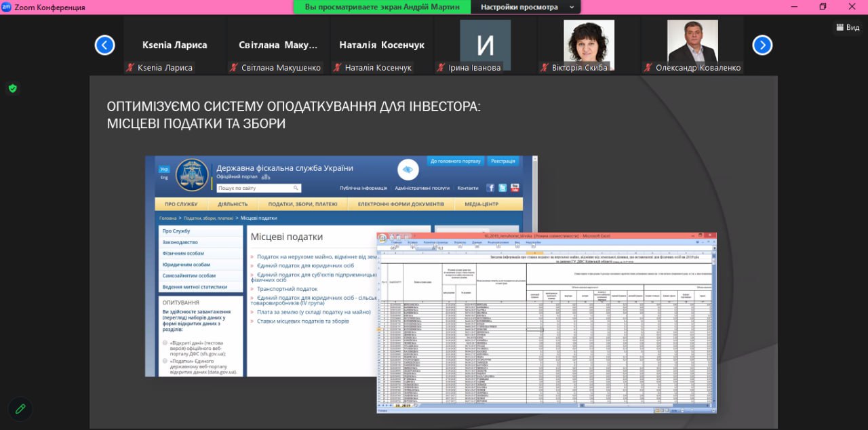The width and height of the screenshot is (868, 430).
Task: Open the ЕЛЕКТРОННІ ФОРМИ ДОКУМЕНТІВ tab
Action: [x=401, y=204]
